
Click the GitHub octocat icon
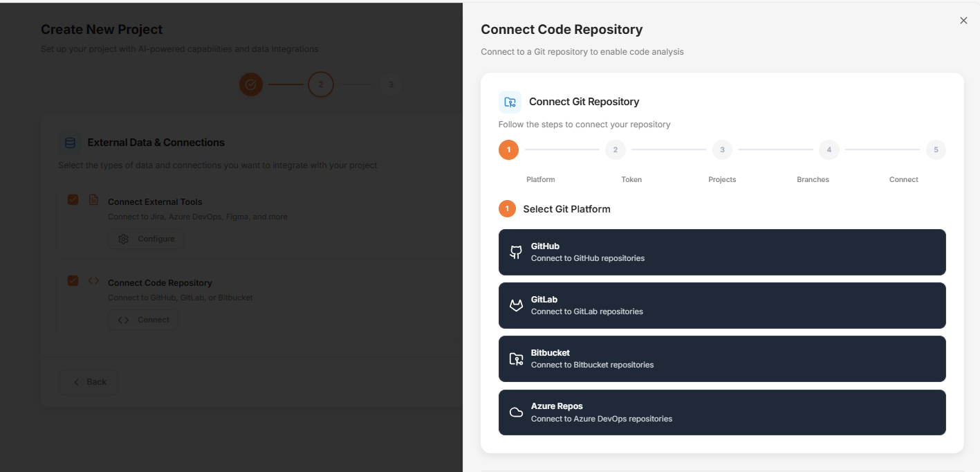click(x=516, y=252)
